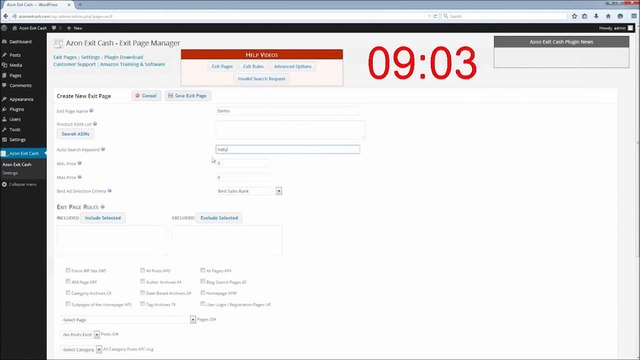Click the Exit Page Name input field
The height and width of the screenshot is (360, 640).
(288, 111)
